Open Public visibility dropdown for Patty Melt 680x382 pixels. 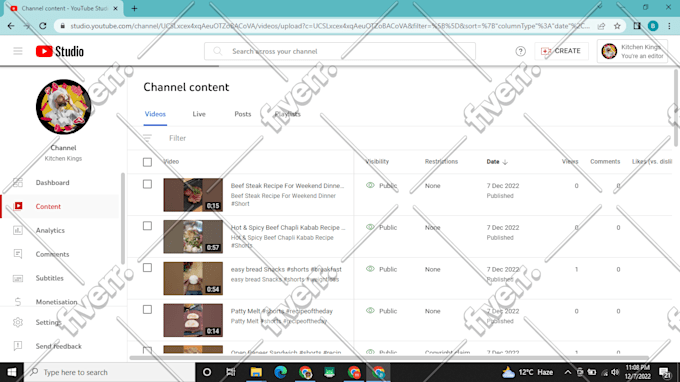click(382, 311)
